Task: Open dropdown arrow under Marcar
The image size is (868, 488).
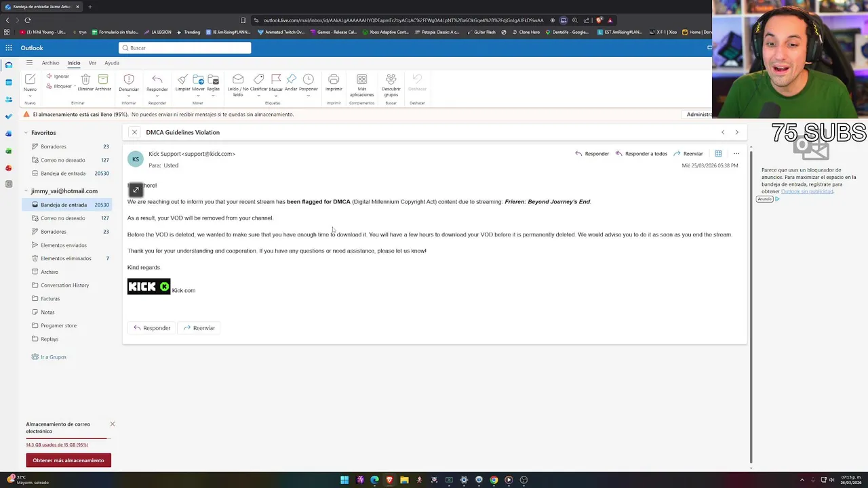Action: pos(276,96)
